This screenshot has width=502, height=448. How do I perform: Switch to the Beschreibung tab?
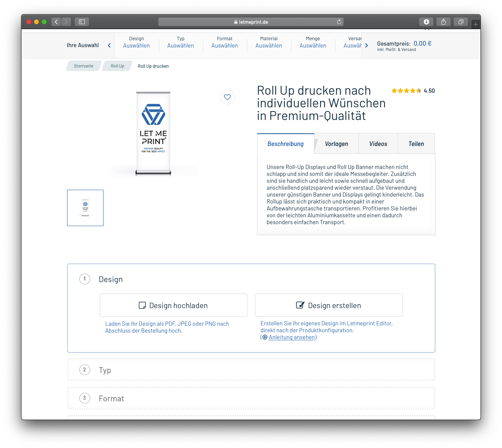[x=286, y=144]
